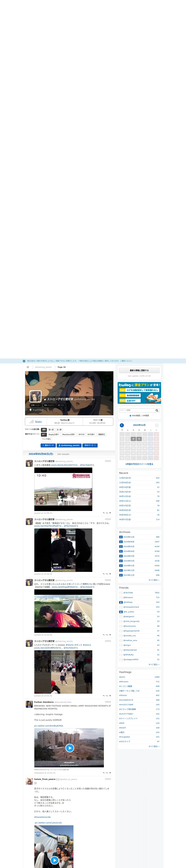Set sort order to 朝→夜
The width and height of the screenshot is (186, 868).
click(x=51, y=430)
